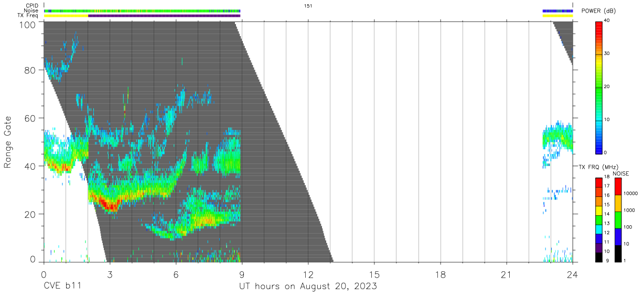This screenshot has width=644, height=297.
Task: Click the 18 tick on UT hours axis
Action: tap(440, 274)
